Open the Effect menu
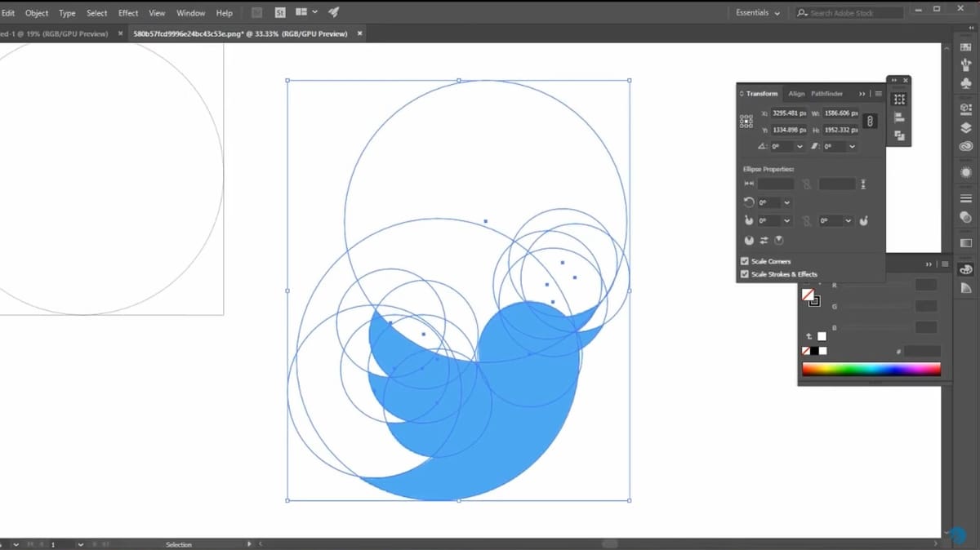The width and height of the screenshot is (980, 550). click(x=128, y=13)
